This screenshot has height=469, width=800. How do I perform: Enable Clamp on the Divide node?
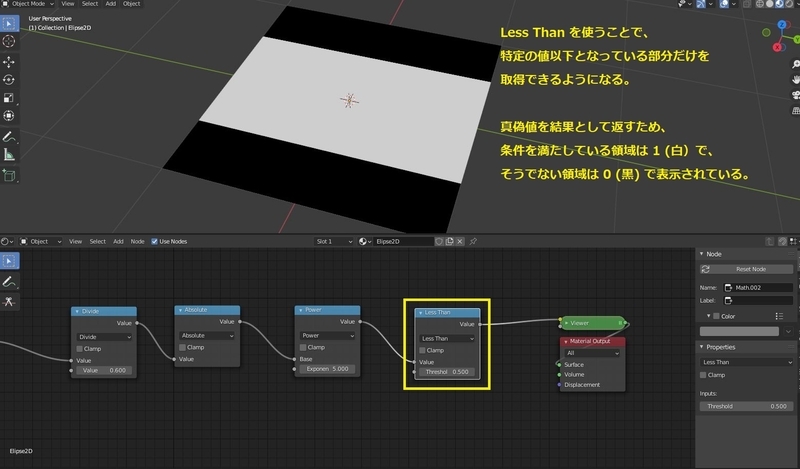click(x=80, y=349)
